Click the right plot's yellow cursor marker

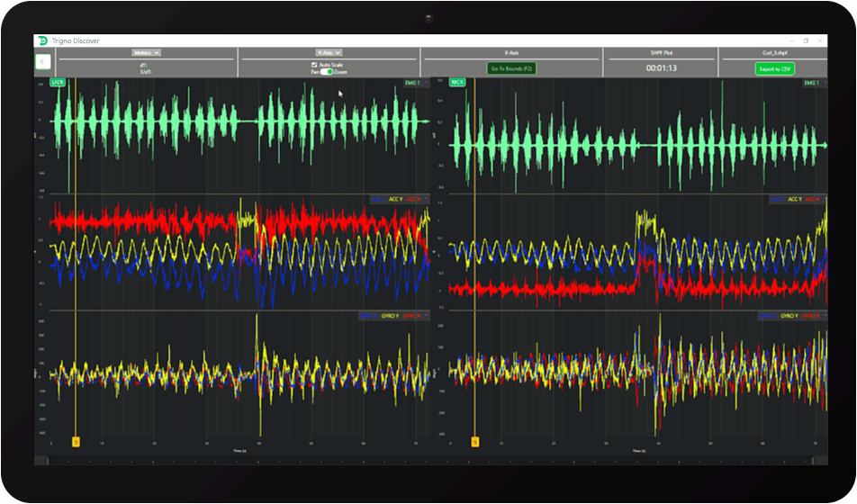475,442
